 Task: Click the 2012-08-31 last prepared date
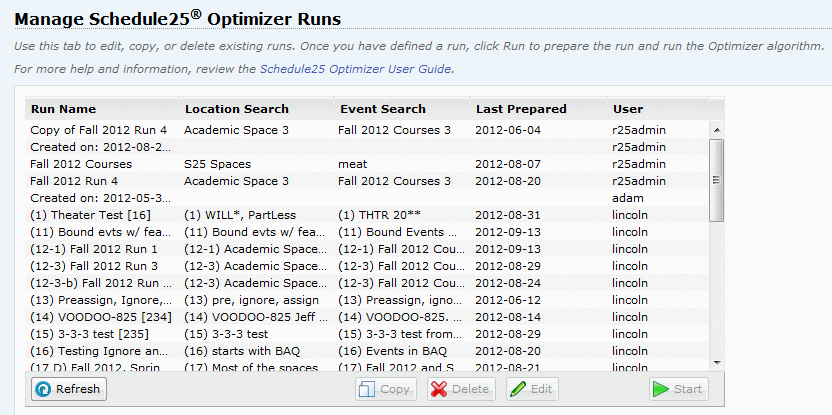[508, 215]
